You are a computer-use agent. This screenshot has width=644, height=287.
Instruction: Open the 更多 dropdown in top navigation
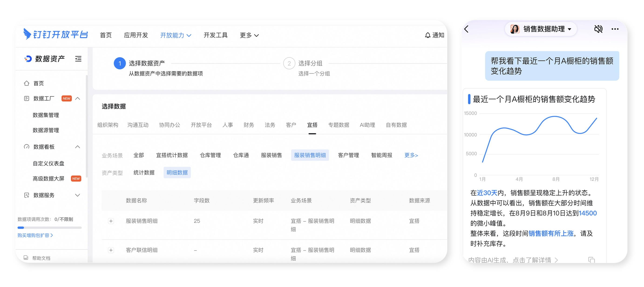pyautogui.click(x=249, y=35)
